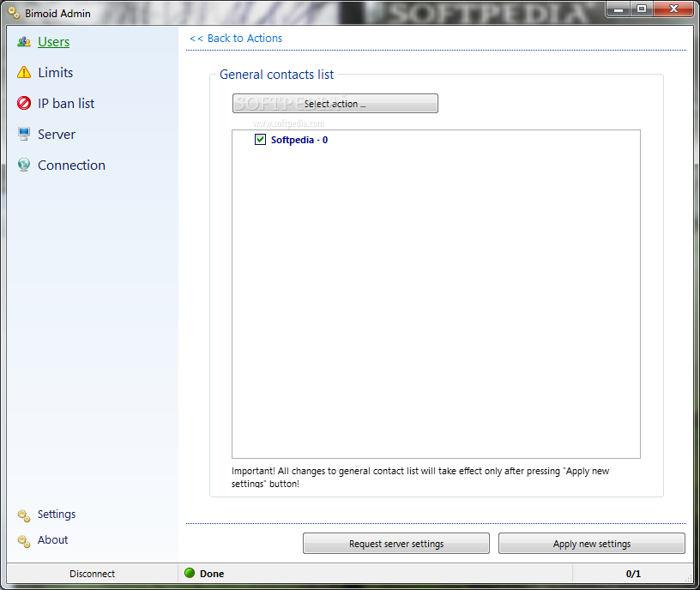Click the Disconnect button
Viewport: 700px width, 590px height.
click(x=92, y=574)
